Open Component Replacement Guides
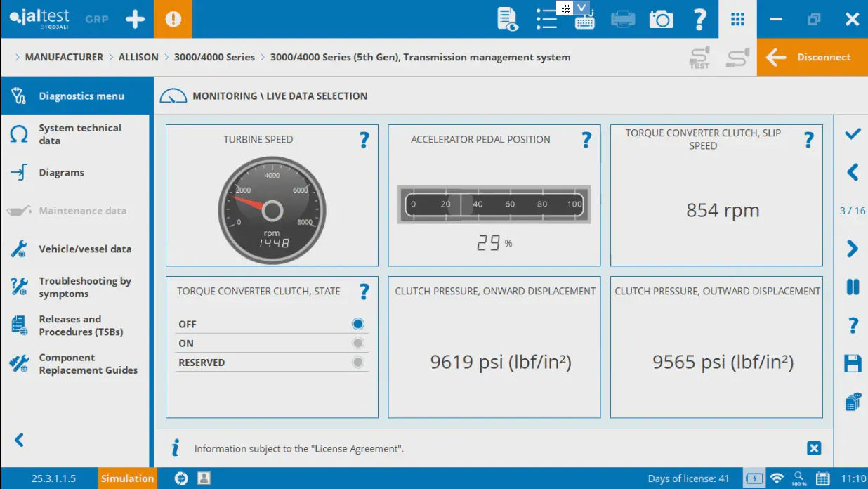Screen dimensions: 868x489 tap(75, 364)
